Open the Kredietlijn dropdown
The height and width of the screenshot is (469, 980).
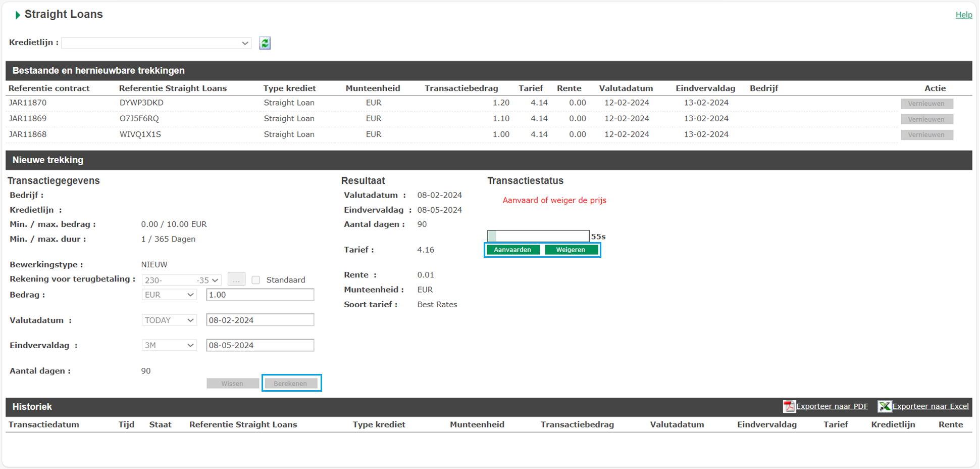(157, 43)
